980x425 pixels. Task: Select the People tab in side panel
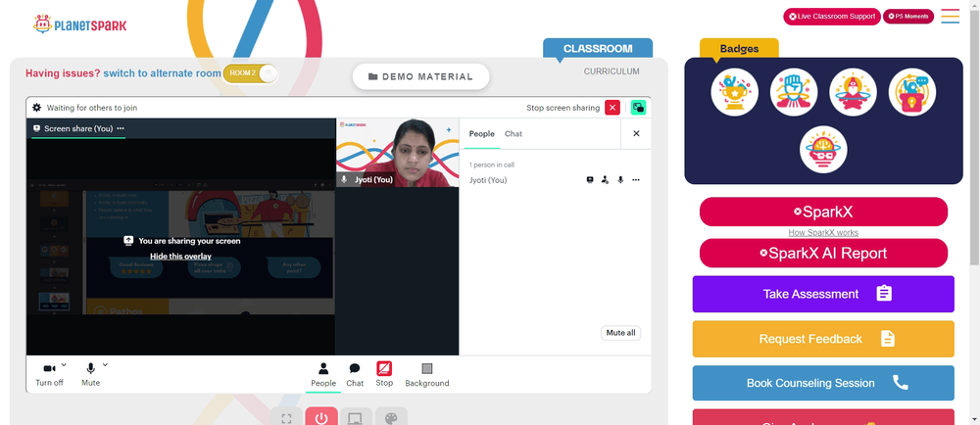point(482,133)
